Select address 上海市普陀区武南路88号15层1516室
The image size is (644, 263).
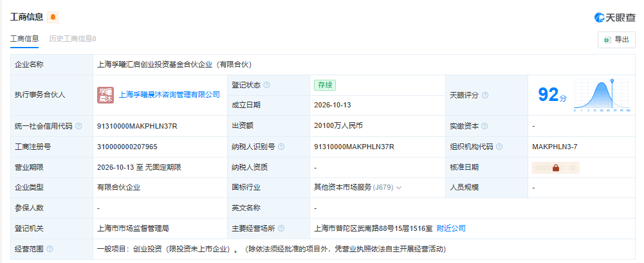pyautogui.click(x=373, y=228)
